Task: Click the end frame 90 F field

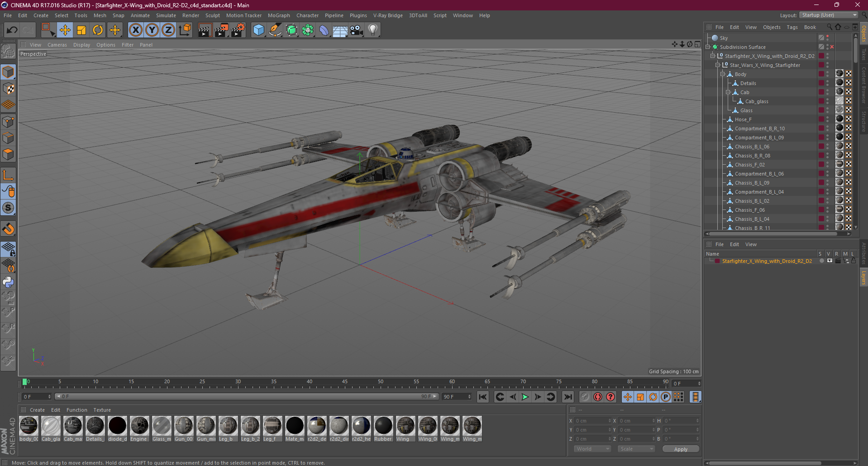Action: pyautogui.click(x=457, y=397)
